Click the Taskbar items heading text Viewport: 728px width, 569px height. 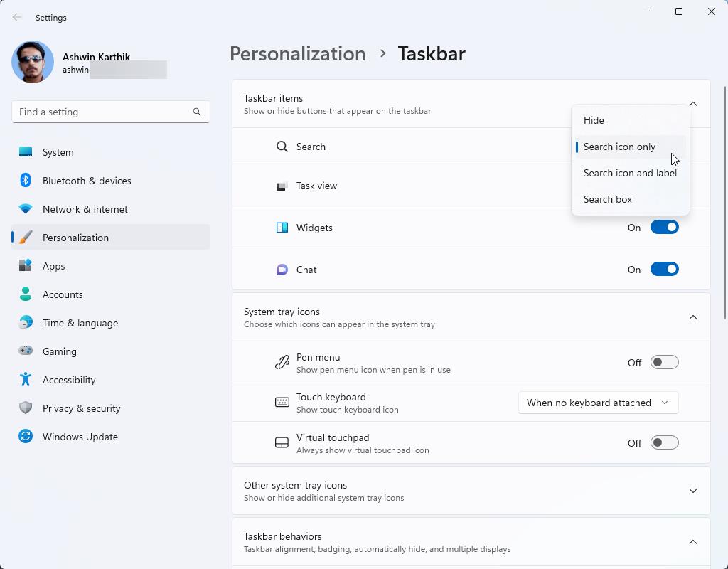pos(273,98)
